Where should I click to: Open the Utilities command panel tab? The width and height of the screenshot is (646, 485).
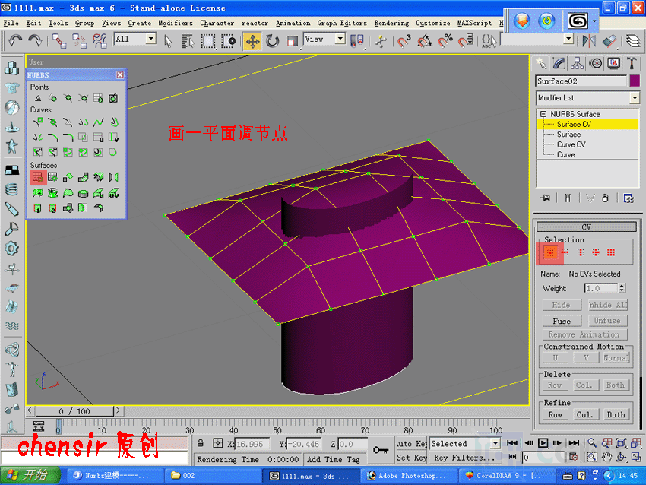pyautogui.click(x=632, y=63)
